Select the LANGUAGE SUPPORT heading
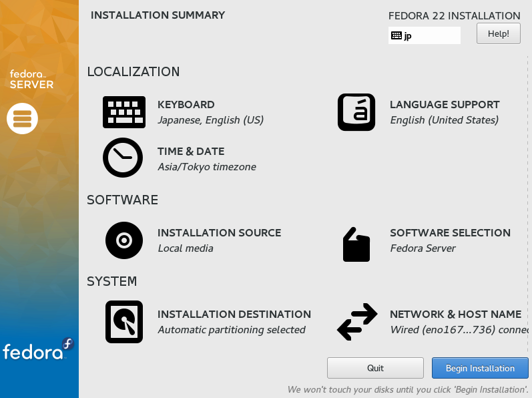 pyautogui.click(x=445, y=104)
